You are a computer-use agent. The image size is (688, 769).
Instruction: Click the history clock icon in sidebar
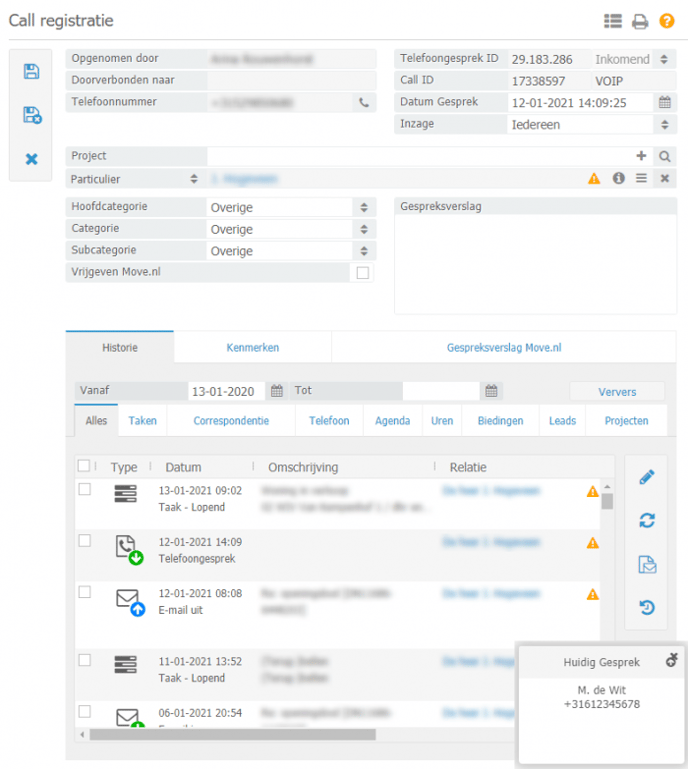647,608
